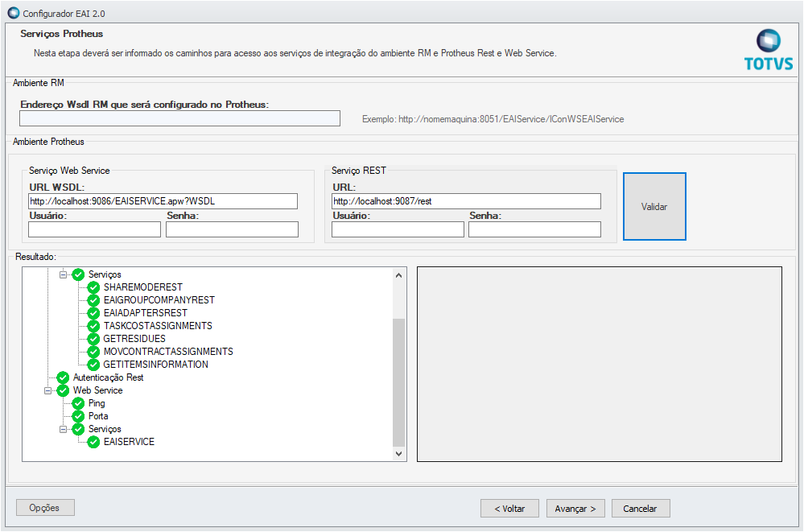Click the green check icon beside Web Service
Viewport: 804px width, 532px height.
[x=63, y=390]
